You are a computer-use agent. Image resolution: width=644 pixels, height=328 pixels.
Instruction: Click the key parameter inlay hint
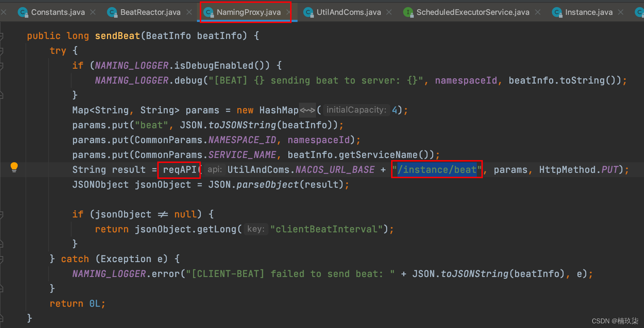pos(256,229)
